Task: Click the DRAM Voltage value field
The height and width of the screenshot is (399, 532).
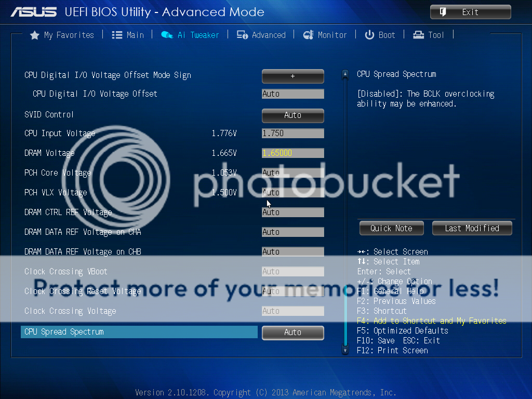Action: click(292, 153)
